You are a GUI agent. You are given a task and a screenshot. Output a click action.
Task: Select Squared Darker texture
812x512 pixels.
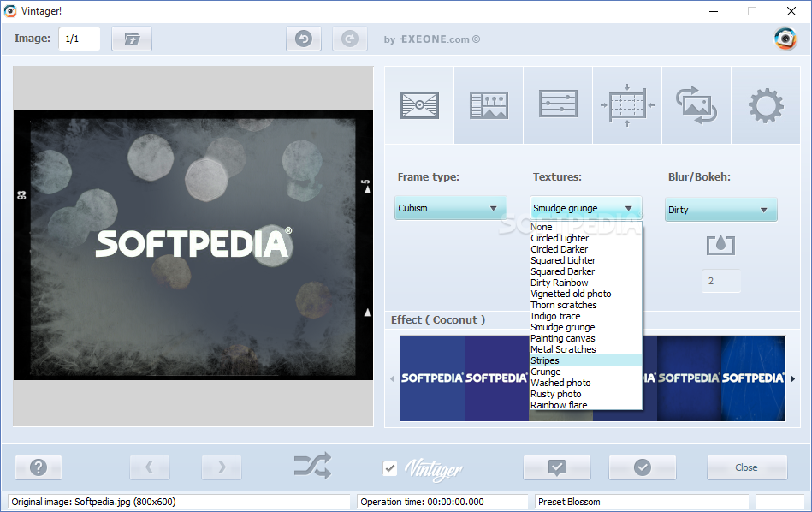click(x=586, y=271)
